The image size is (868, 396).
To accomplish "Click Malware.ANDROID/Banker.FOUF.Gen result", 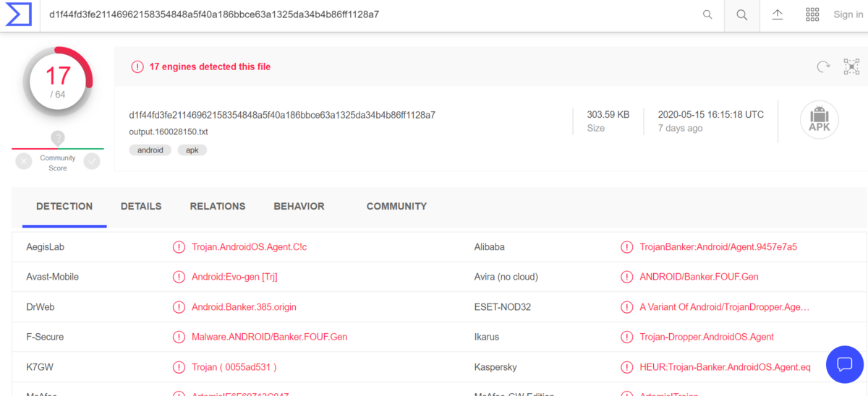I will pyautogui.click(x=270, y=337).
